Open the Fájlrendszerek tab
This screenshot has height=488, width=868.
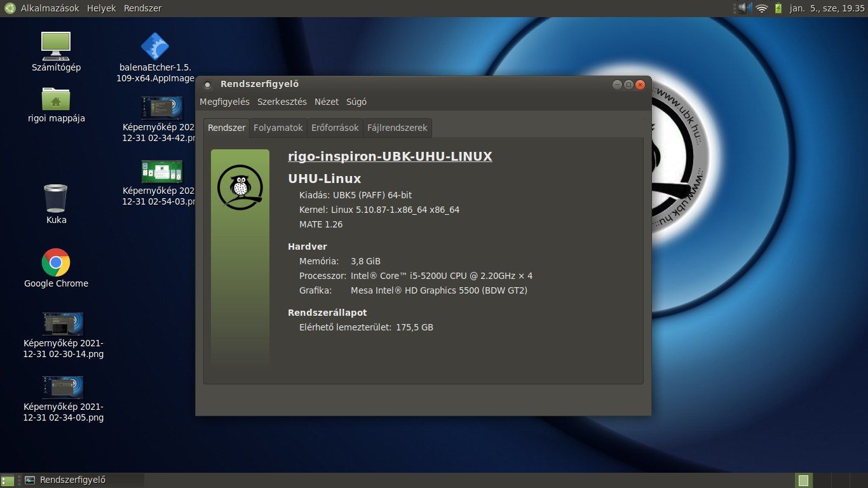click(398, 128)
